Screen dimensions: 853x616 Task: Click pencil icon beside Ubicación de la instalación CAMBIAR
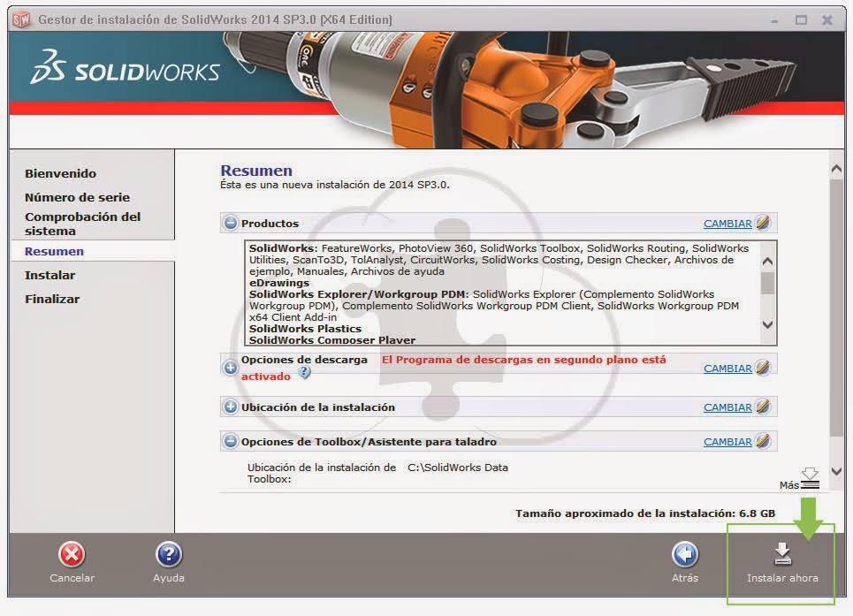pos(763,407)
